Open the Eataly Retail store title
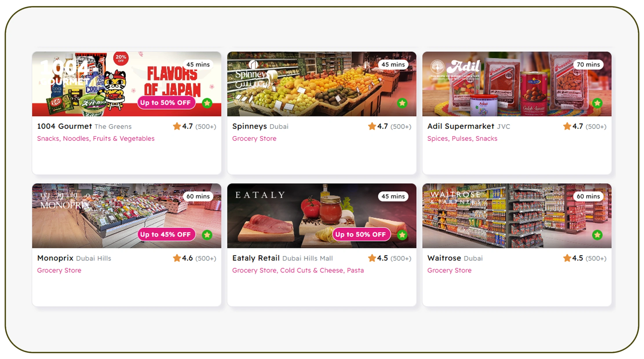This screenshot has height=359, width=644. click(x=256, y=258)
